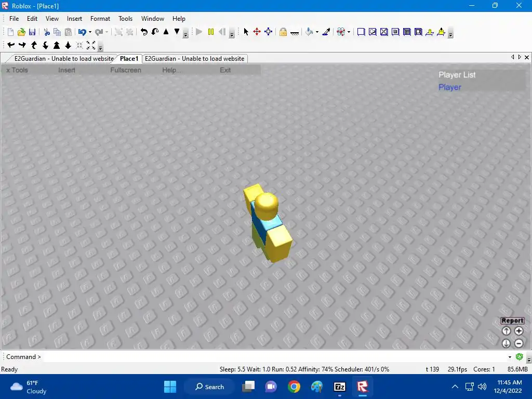The width and height of the screenshot is (532, 399).
Task: Open the Window menu
Action: coord(153,19)
